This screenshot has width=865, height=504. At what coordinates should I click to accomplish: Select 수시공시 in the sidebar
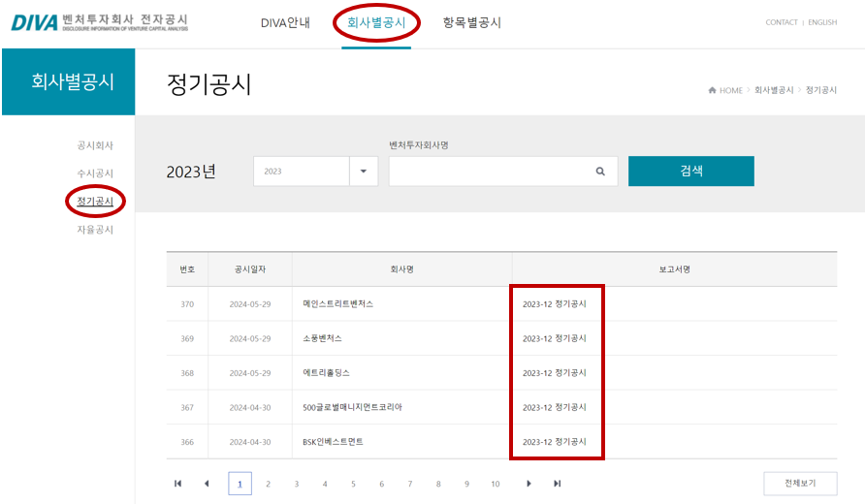click(x=95, y=173)
